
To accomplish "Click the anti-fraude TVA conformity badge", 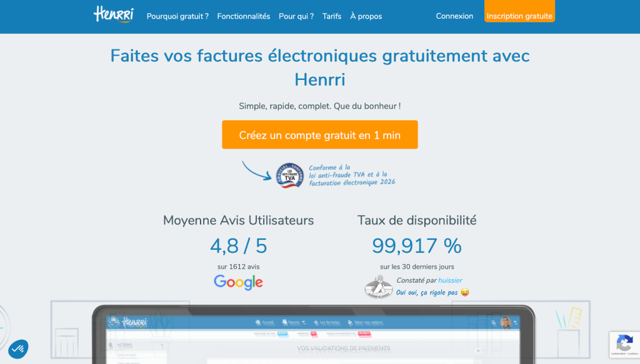I will [x=290, y=175].
